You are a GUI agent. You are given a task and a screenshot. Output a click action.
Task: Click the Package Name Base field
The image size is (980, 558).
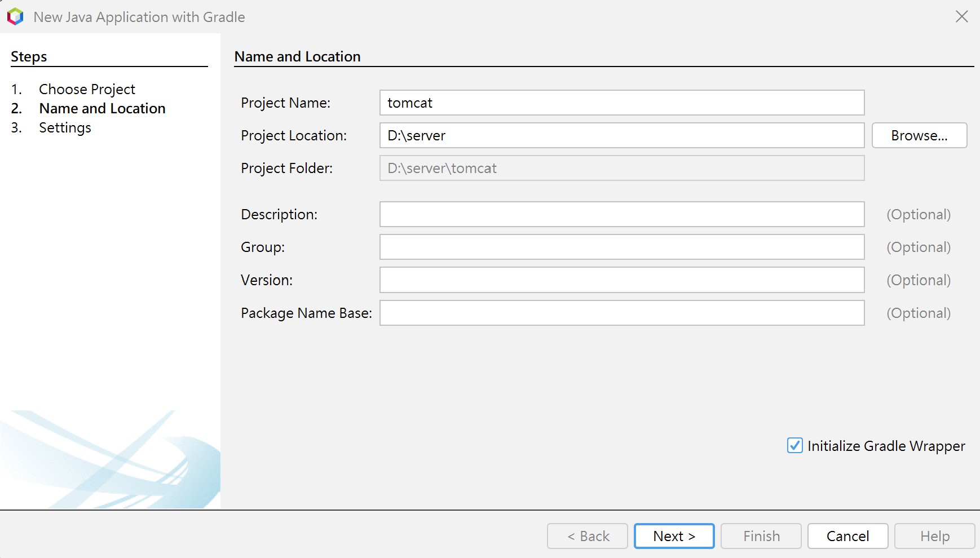tap(621, 313)
